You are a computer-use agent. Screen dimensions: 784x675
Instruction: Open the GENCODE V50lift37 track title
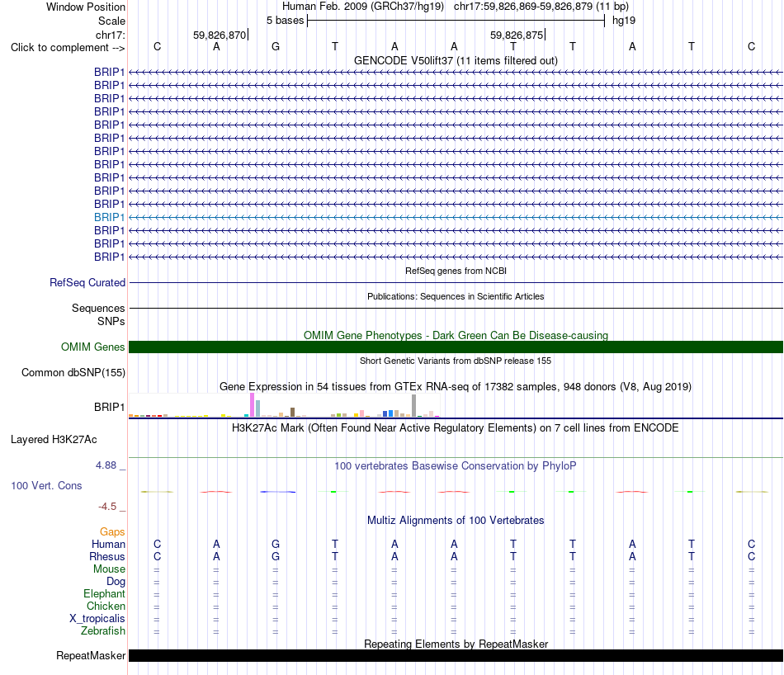(x=456, y=60)
